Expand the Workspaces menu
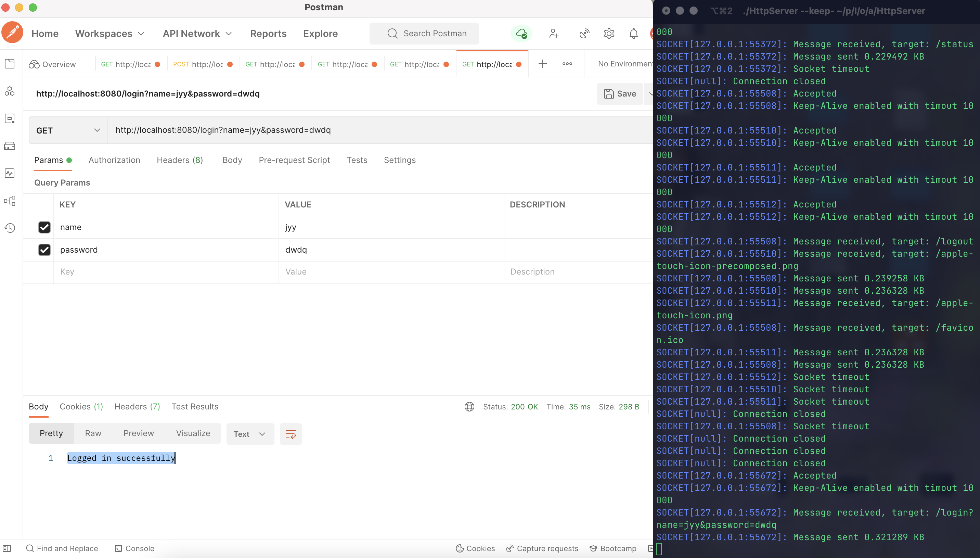The height and width of the screenshot is (558, 980). point(110,34)
